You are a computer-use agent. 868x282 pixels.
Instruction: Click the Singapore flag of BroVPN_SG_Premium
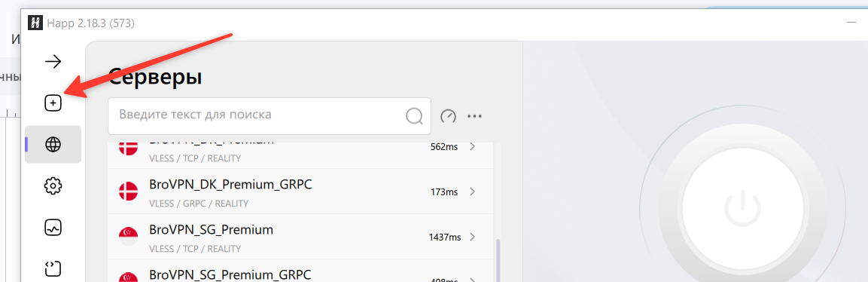tap(128, 237)
